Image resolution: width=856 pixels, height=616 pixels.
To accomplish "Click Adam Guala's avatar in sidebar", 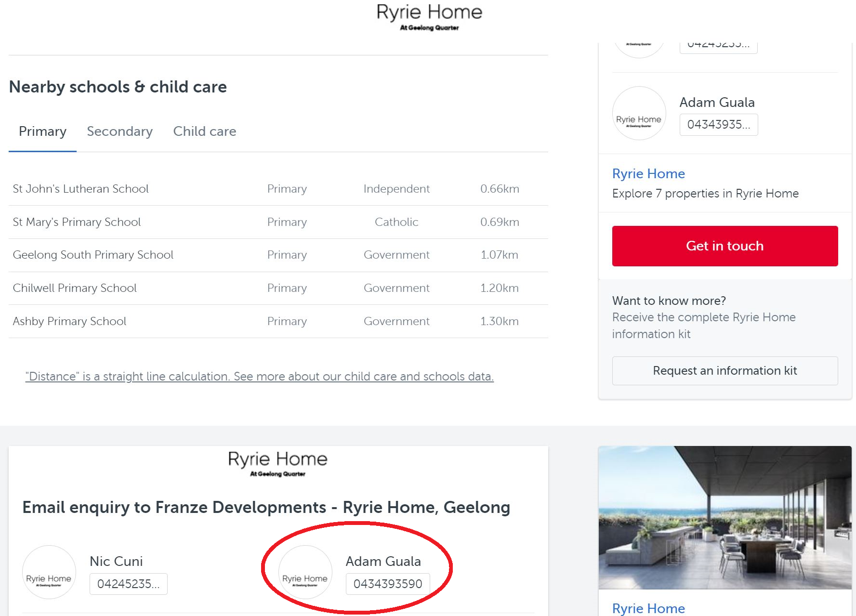I will coord(639,114).
